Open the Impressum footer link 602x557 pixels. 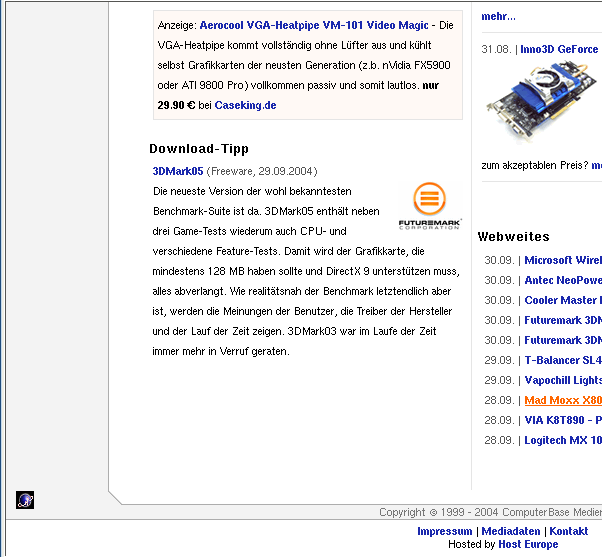[445, 531]
